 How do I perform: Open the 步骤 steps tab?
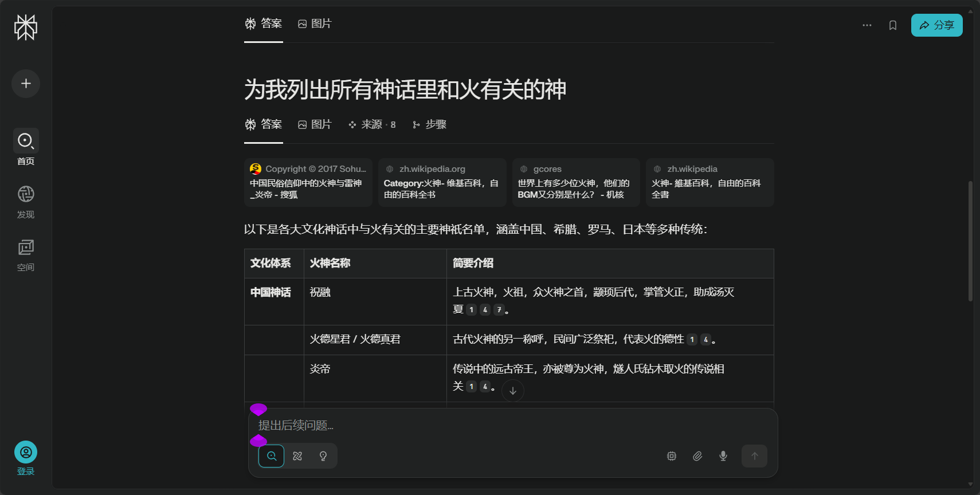point(429,124)
